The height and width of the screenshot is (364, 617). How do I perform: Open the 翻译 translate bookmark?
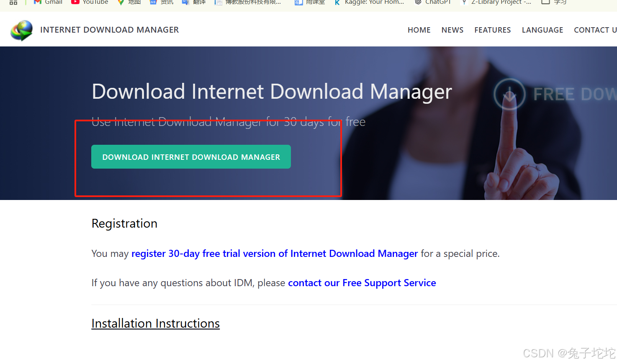click(x=194, y=2)
